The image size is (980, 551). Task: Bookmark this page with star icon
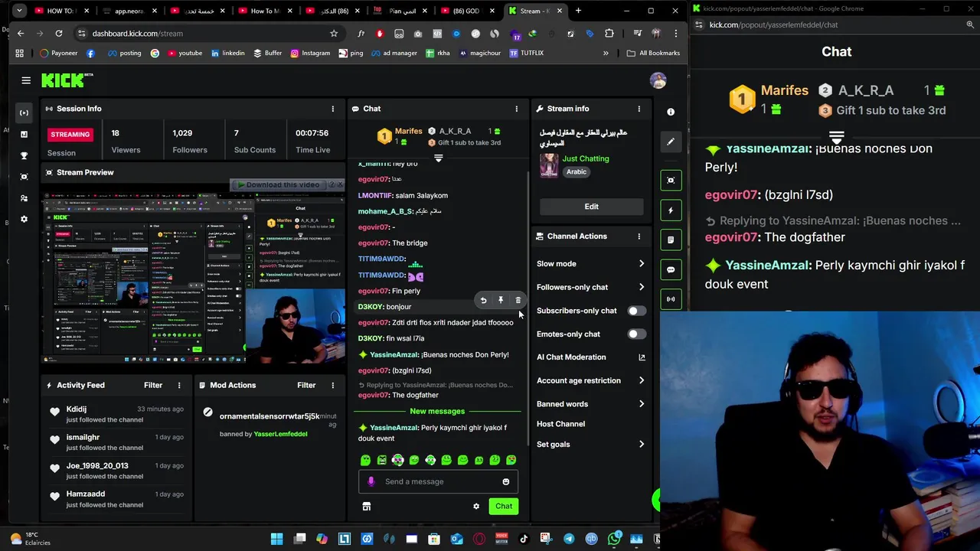[x=334, y=34]
